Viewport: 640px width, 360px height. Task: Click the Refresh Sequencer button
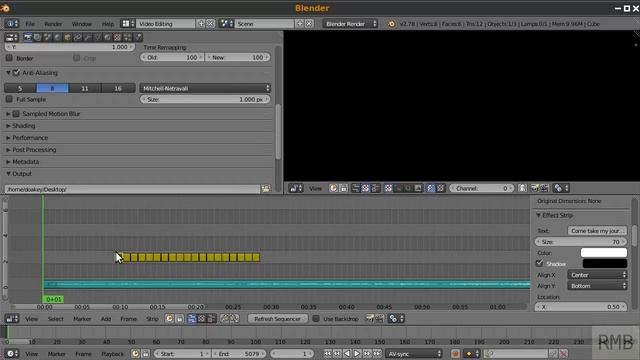point(277,319)
